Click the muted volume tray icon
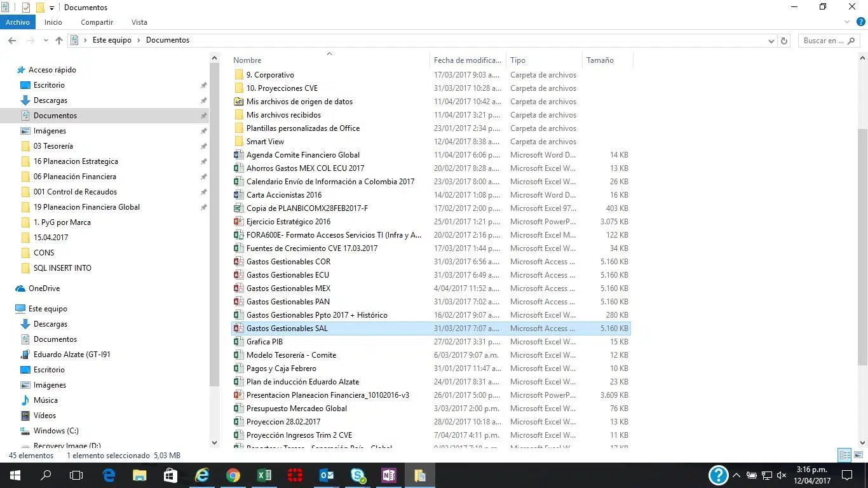The image size is (868, 488). pyautogui.click(x=782, y=475)
